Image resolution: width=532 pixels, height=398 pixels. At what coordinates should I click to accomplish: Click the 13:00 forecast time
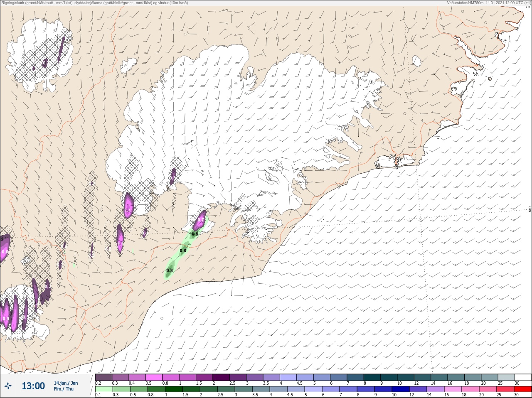33,386
